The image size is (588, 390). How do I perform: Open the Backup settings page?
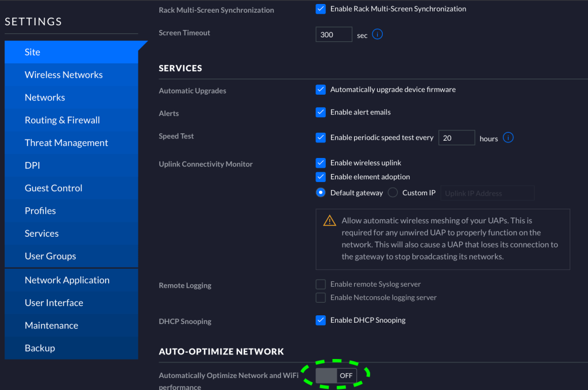[40, 348]
